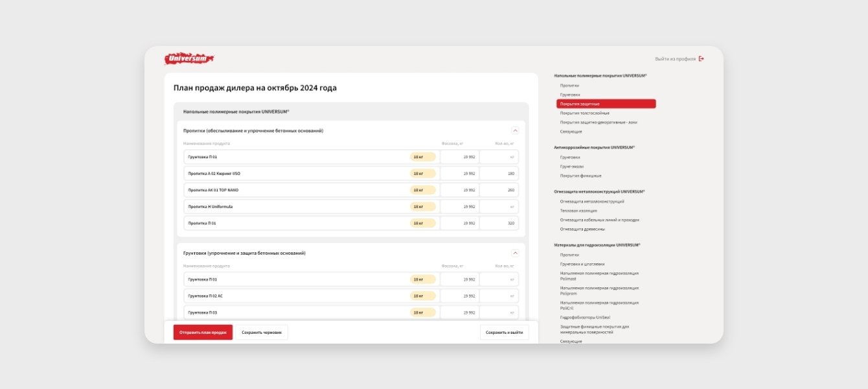Select highlighted Покрытия защитные menu item

click(x=606, y=104)
